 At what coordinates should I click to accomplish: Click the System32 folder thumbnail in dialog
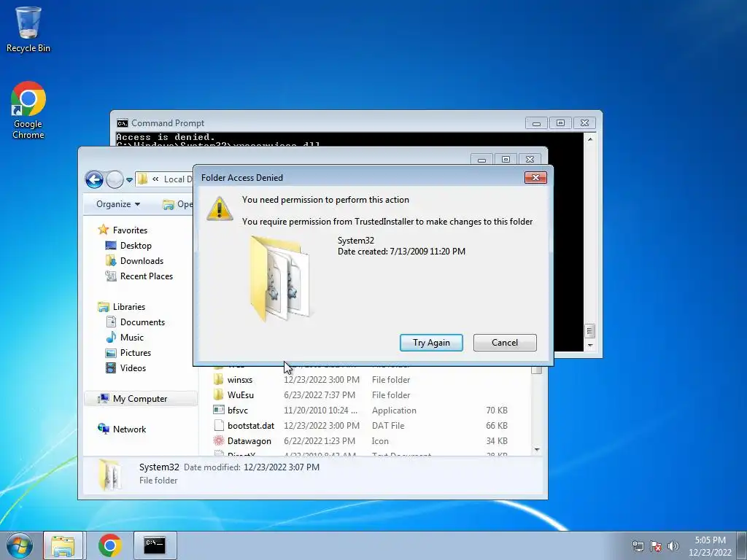pos(280,278)
